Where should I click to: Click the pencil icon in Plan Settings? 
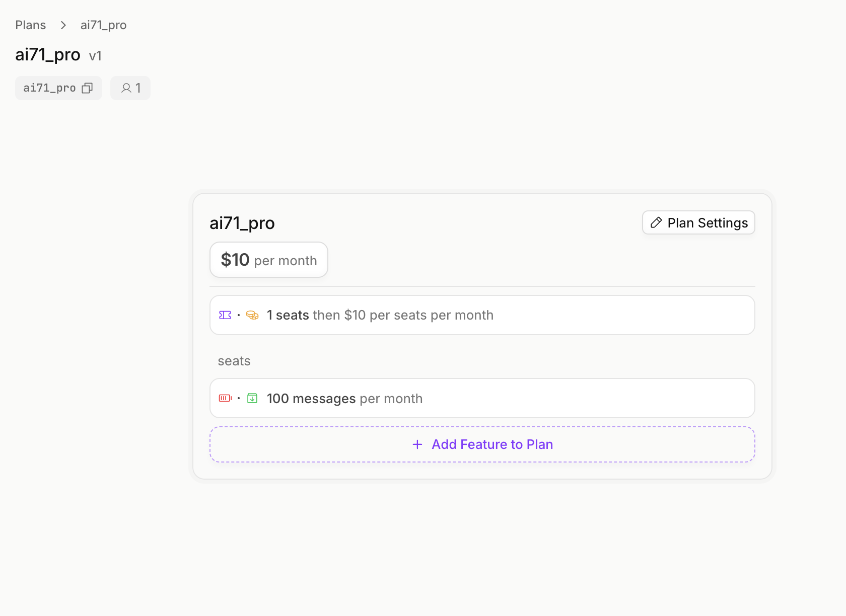pos(656,222)
